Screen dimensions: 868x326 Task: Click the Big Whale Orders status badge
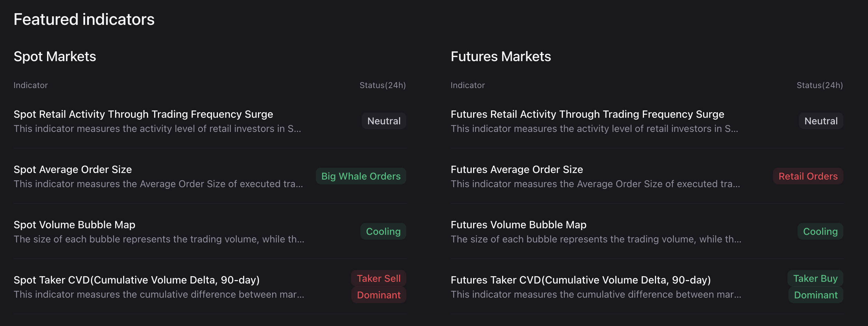point(361,176)
